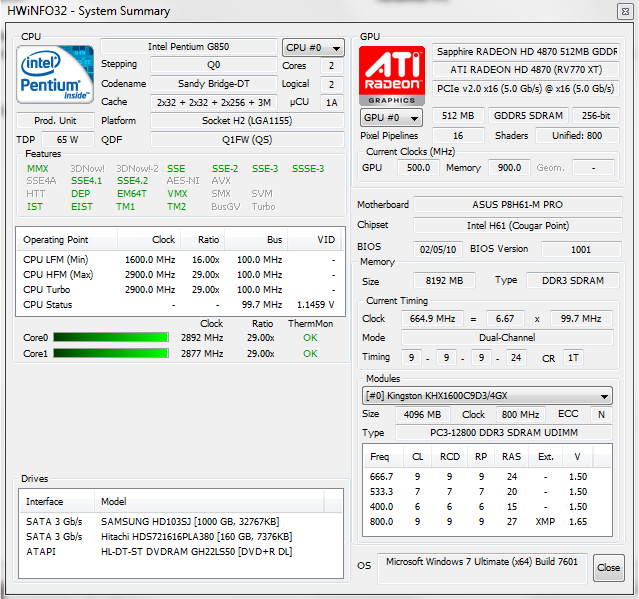Image resolution: width=639 pixels, height=599 pixels.
Task: Select the Hitachi HDS721616PLA380 drive row
Action: pyautogui.click(x=180, y=537)
